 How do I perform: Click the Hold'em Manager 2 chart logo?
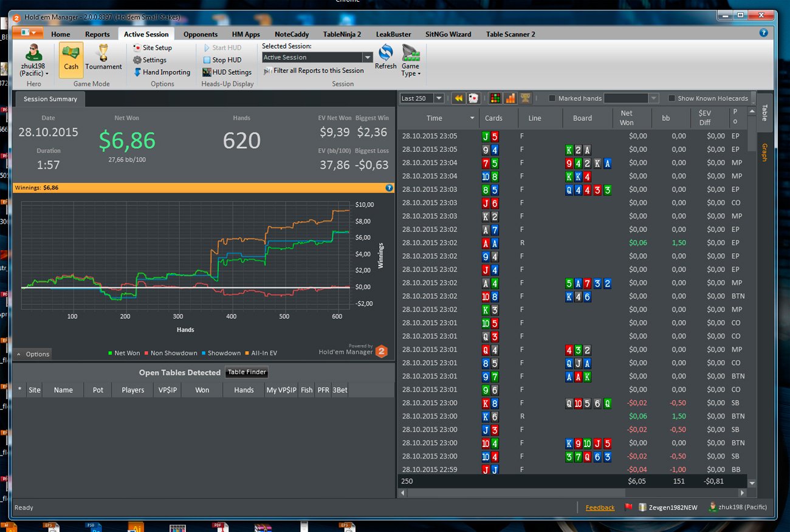pyautogui.click(x=381, y=351)
